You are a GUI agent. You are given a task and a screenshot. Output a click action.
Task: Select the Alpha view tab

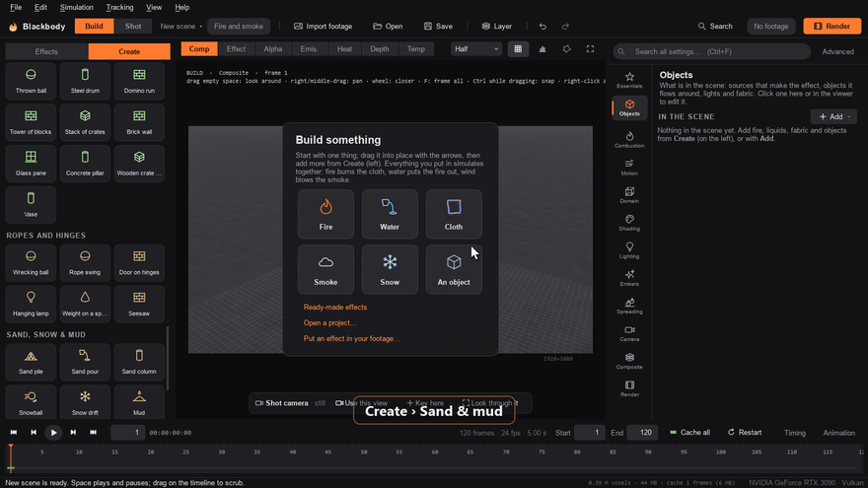click(x=273, y=48)
